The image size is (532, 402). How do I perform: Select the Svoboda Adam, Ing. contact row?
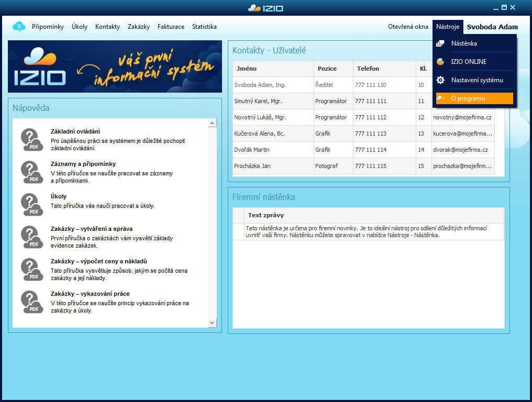point(332,85)
